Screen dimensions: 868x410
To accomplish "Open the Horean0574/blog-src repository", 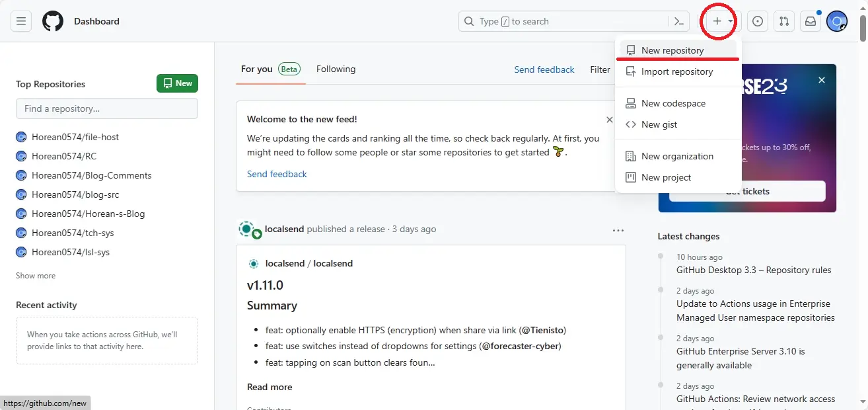I will pos(75,194).
